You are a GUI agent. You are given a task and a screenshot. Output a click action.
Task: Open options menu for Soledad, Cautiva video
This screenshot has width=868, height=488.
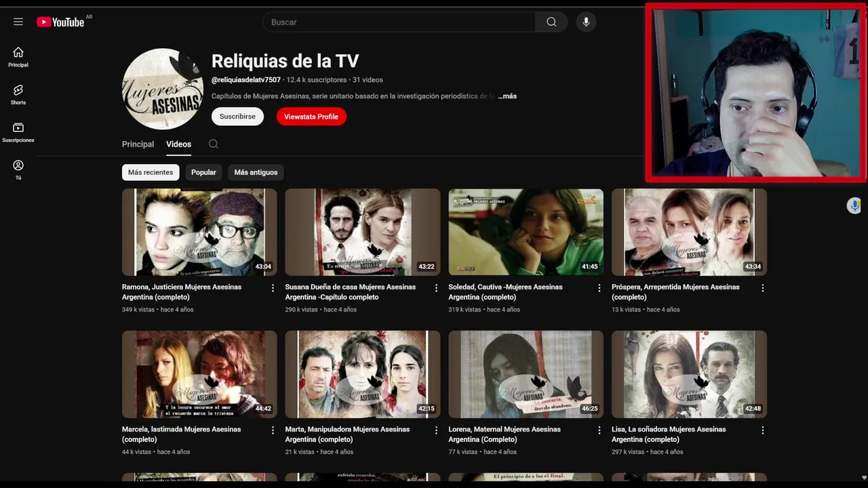(x=599, y=288)
